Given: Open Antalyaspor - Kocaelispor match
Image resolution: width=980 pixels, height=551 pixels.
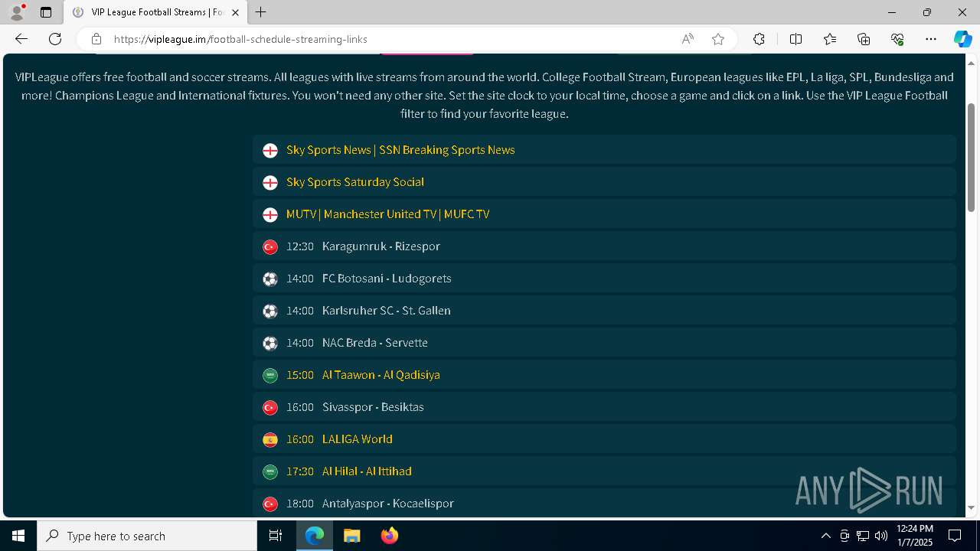Looking at the screenshot, I should 388,504.
